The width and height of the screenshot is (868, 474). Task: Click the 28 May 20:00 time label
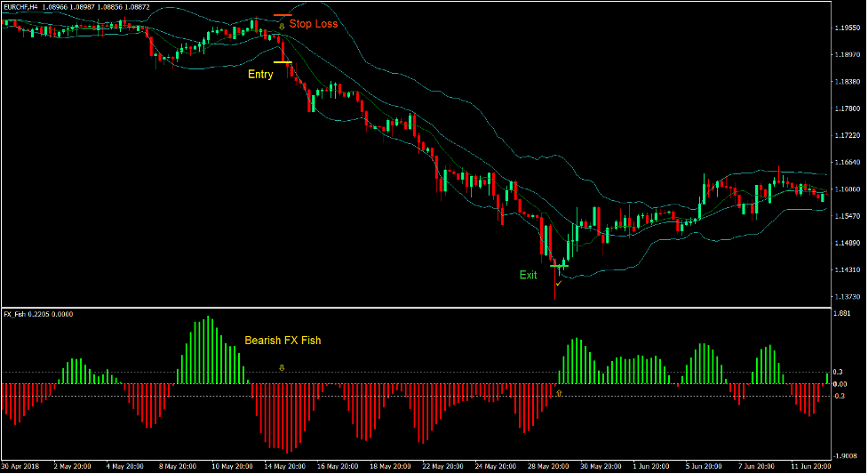point(549,466)
